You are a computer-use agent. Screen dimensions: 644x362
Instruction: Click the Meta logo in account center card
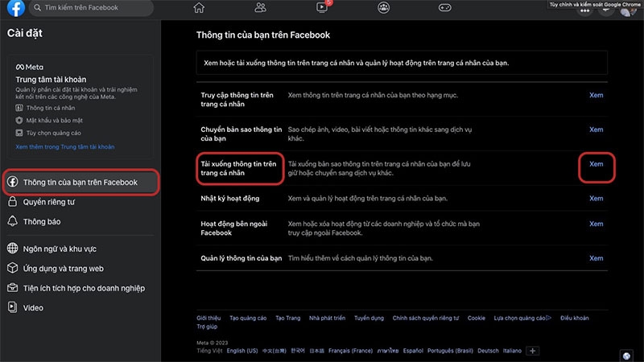coord(29,67)
